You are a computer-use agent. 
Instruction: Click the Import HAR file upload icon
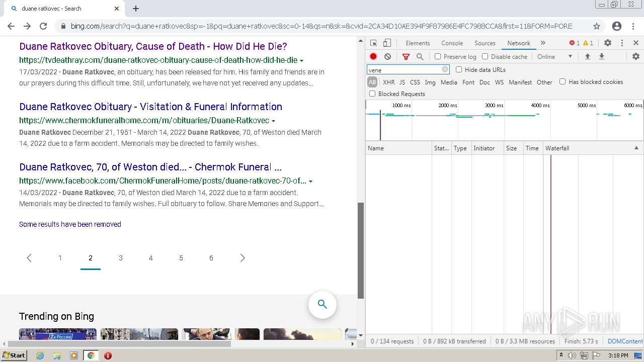point(587,57)
